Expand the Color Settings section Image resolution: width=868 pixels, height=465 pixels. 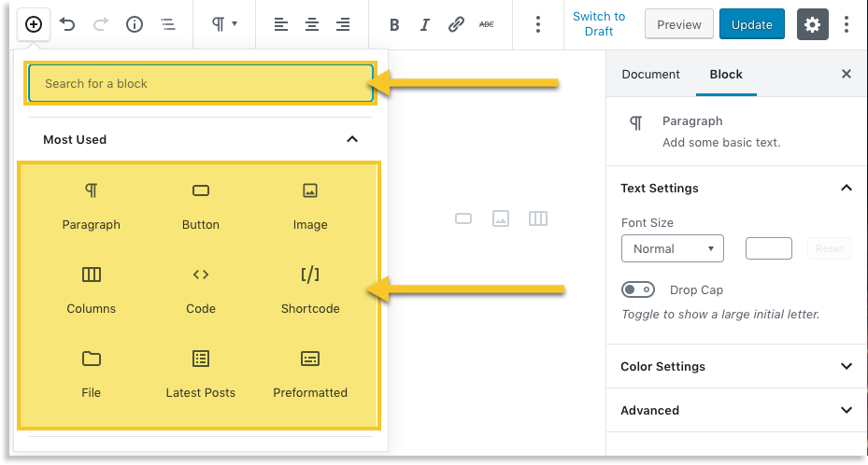click(736, 366)
